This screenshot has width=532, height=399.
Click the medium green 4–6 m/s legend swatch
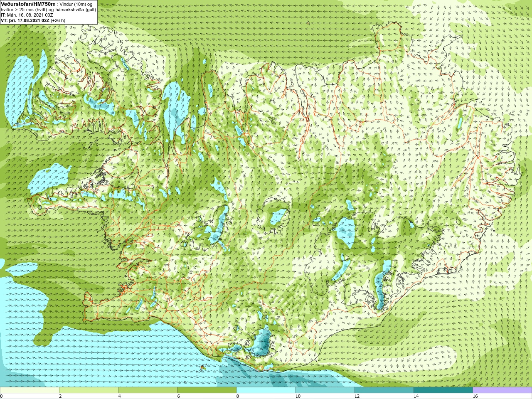click(x=148, y=390)
